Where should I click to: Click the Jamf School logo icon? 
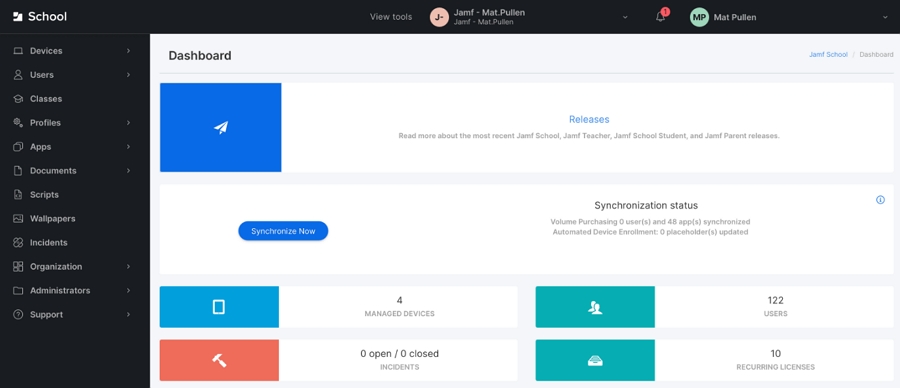click(18, 17)
